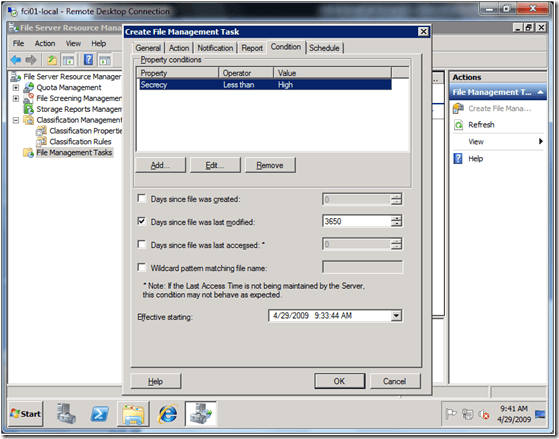
Task: Expand the File Screening Management node
Action: 16,98
